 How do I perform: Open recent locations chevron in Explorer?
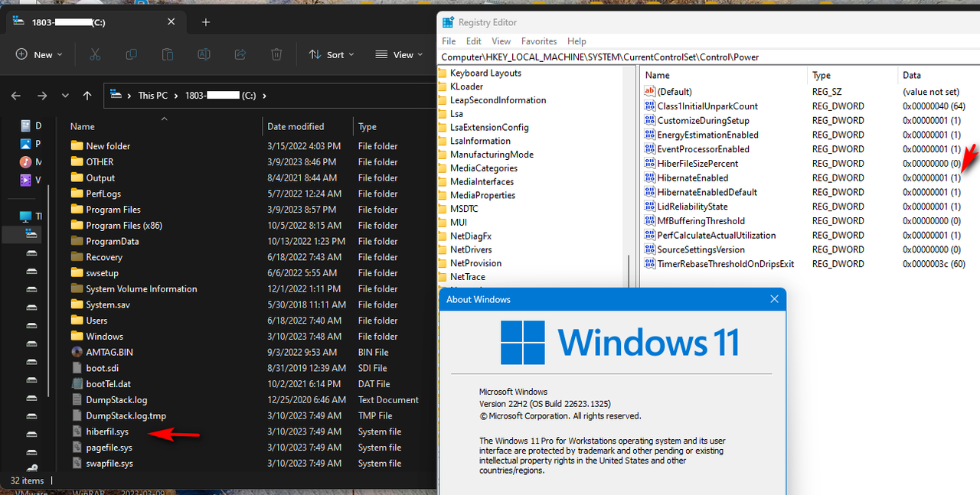tap(65, 96)
